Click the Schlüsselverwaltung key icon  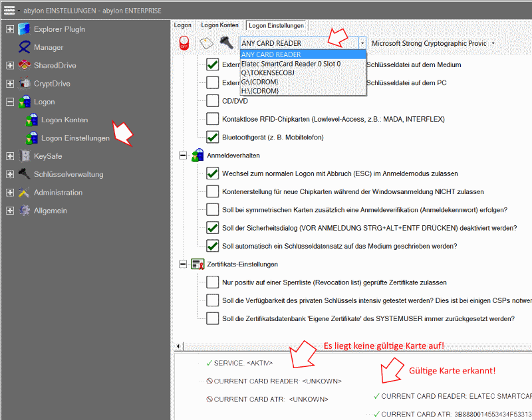tap(24, 174)
